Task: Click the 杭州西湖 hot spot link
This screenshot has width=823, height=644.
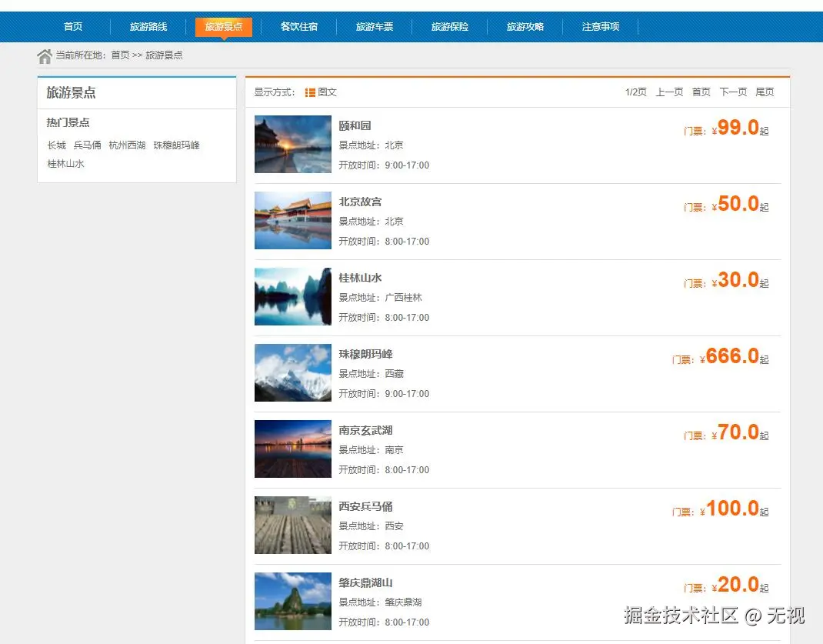Action: tap(127, 145)
